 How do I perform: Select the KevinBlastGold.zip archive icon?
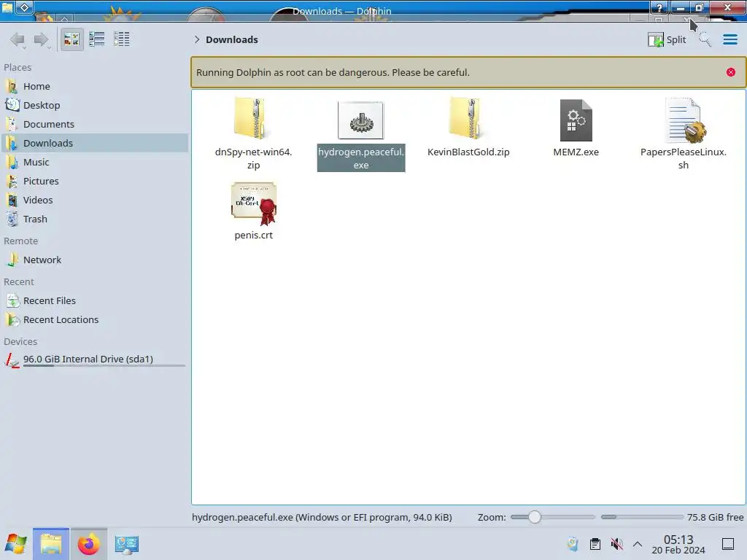point(466,119)
